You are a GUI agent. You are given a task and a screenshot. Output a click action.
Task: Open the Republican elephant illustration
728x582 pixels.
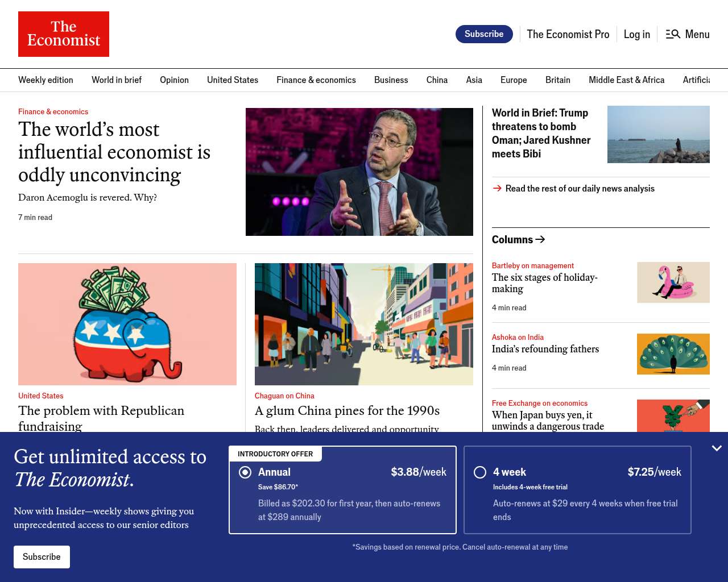tap(127, 324)
